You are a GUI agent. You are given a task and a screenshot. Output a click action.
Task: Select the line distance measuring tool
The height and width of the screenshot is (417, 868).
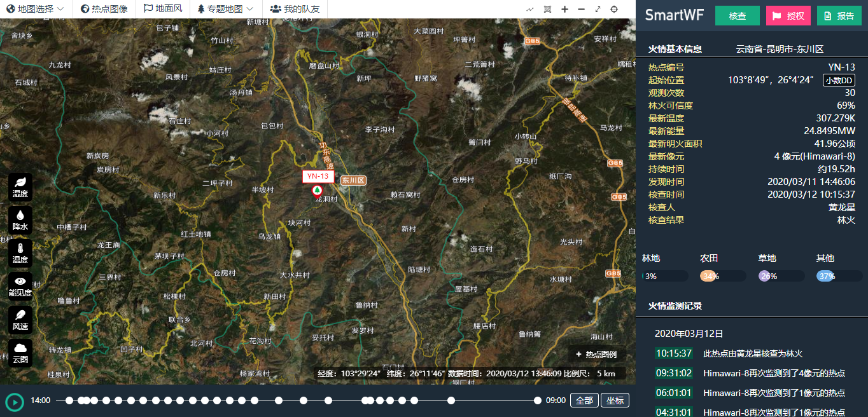point(531,9)
